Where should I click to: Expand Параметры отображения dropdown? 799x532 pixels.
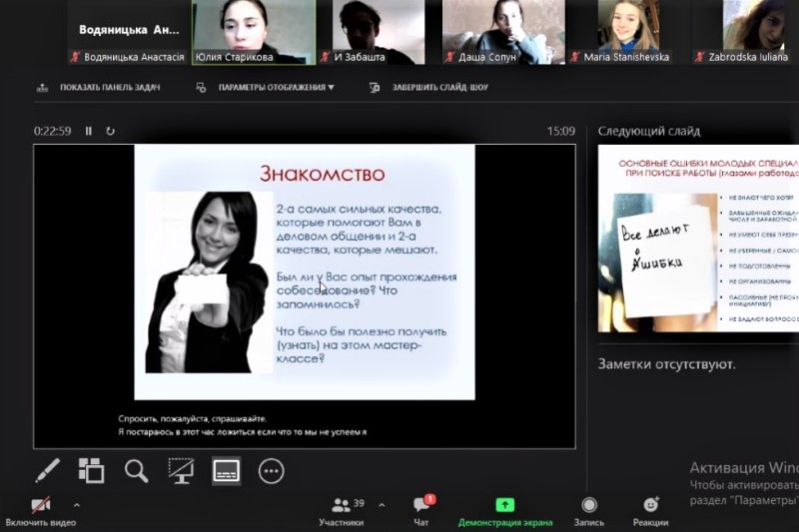pyautogui.click(x=275, y=88)
